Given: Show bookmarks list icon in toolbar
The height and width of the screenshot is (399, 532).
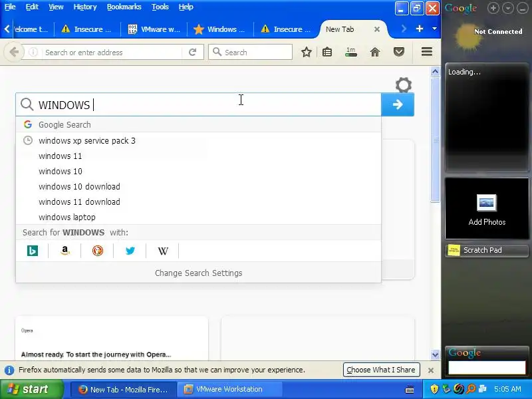Looking at the screenshot, I should coord(327,53).
